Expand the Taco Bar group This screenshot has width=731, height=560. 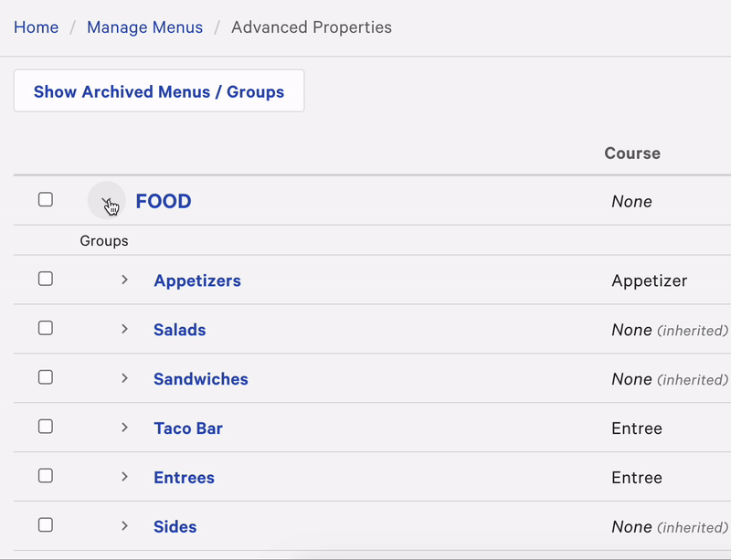pos(125,428)
